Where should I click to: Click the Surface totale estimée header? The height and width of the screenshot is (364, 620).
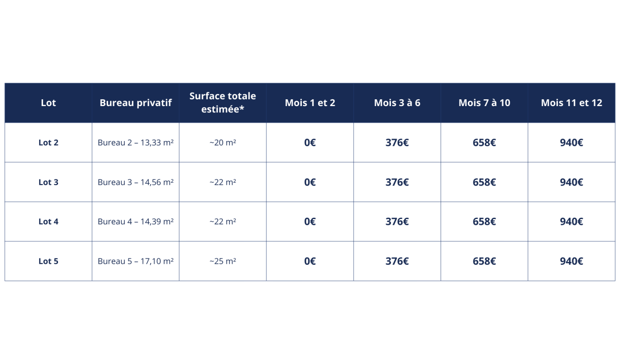(222, 102)
